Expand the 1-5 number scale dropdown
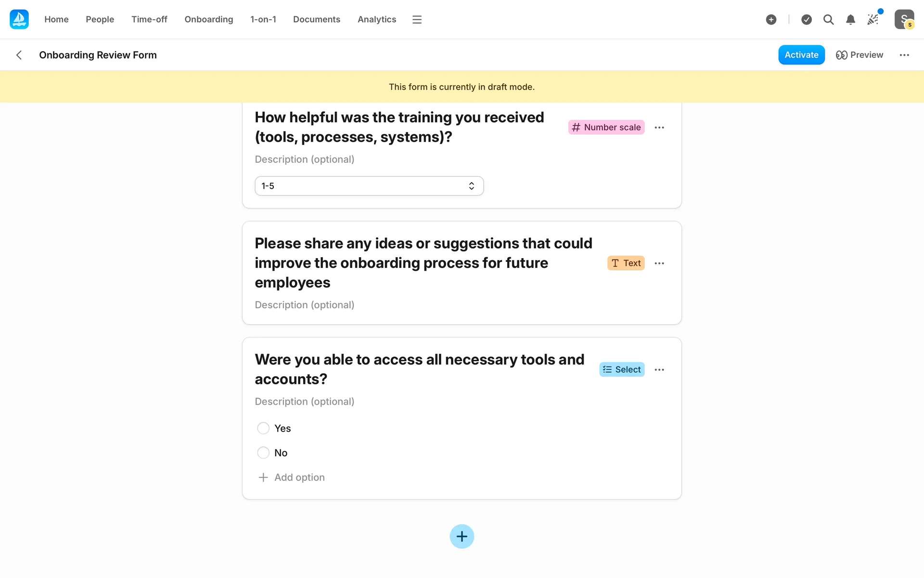924x578 pixels. click(x=369, y=186)
